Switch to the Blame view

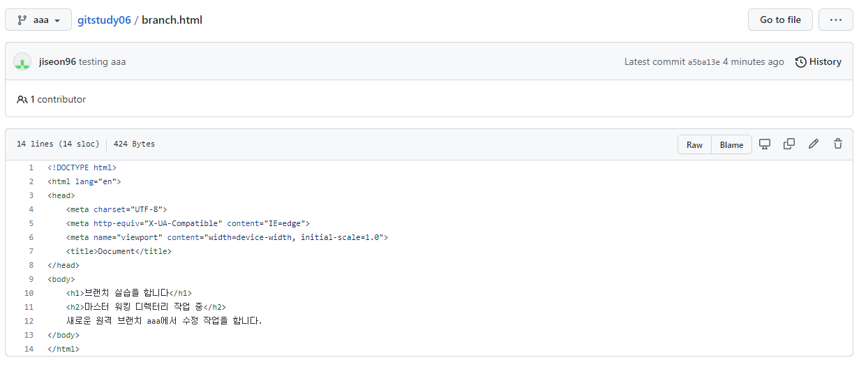click(731, 144)
